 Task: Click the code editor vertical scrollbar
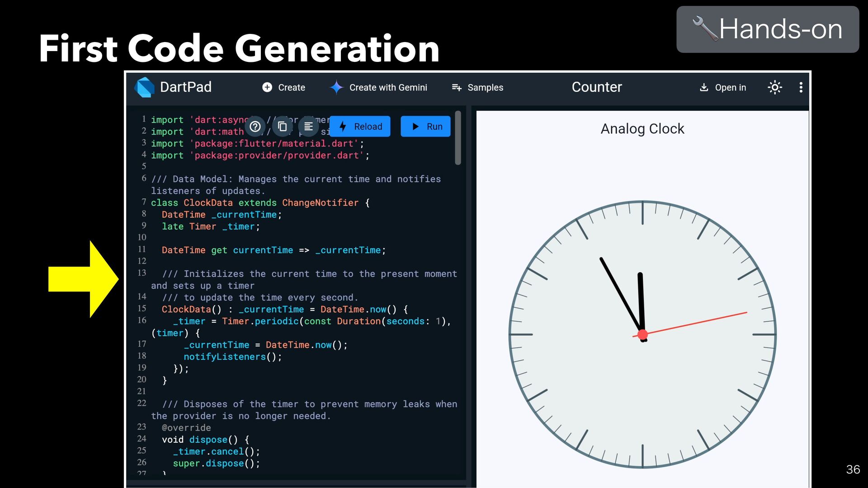click(458, 138)
